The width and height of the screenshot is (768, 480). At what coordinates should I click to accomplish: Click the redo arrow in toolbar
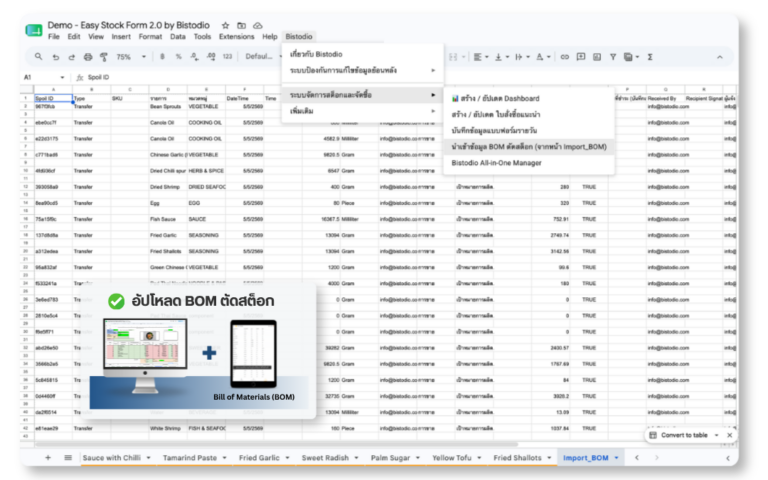pos(72,57)
